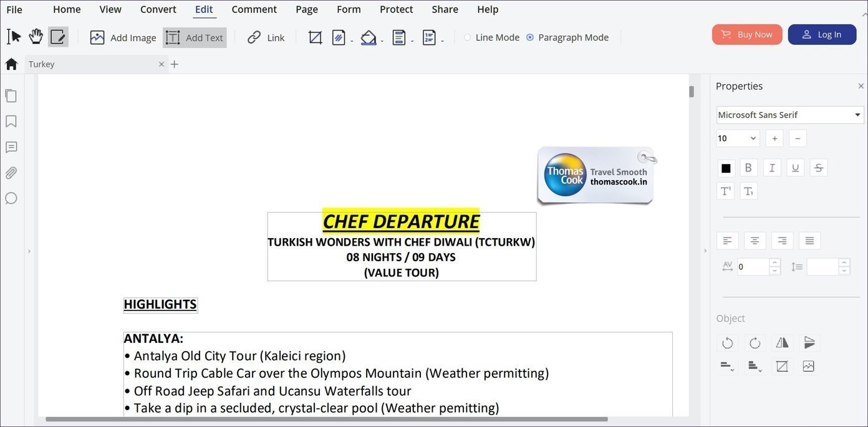Align text right
Screen dimensions: 868x427
(782, 241)
